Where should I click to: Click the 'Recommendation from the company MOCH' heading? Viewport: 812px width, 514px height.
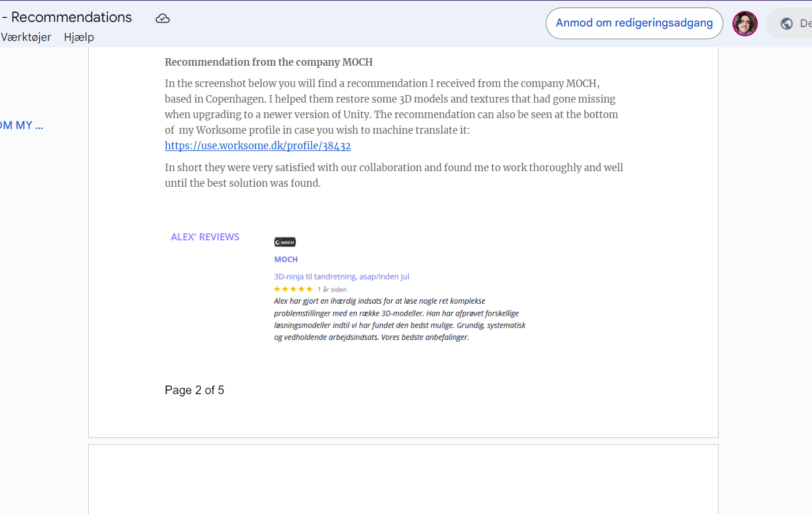tap(269, 62)
